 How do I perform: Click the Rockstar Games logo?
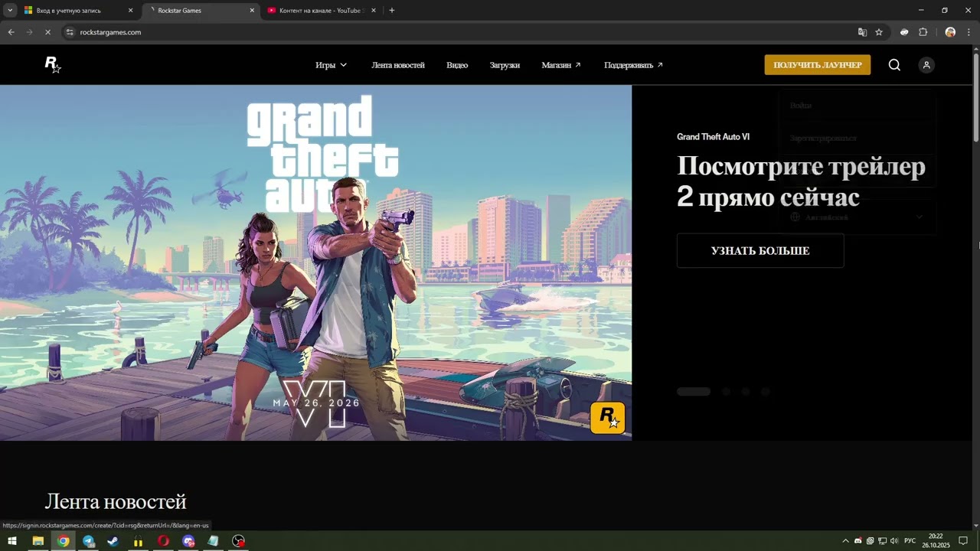[x=52, y=65]
